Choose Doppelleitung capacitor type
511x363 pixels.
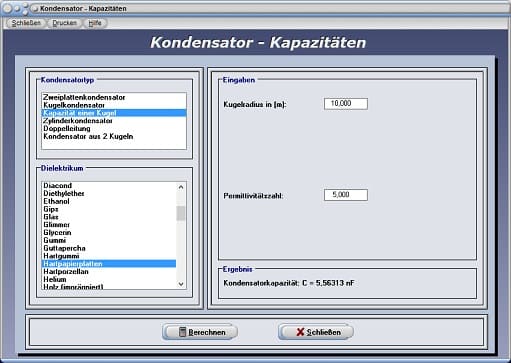pos(114,129)
